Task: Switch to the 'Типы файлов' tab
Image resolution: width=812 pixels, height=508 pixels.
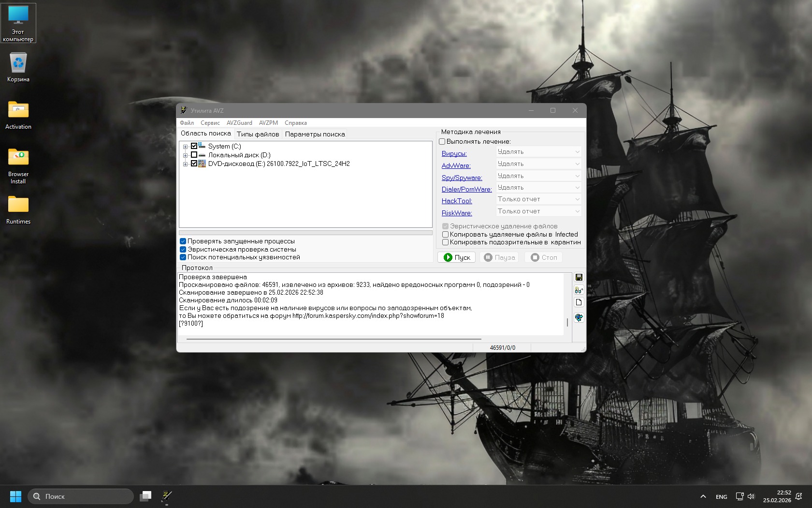Action: tap(258, 134)
